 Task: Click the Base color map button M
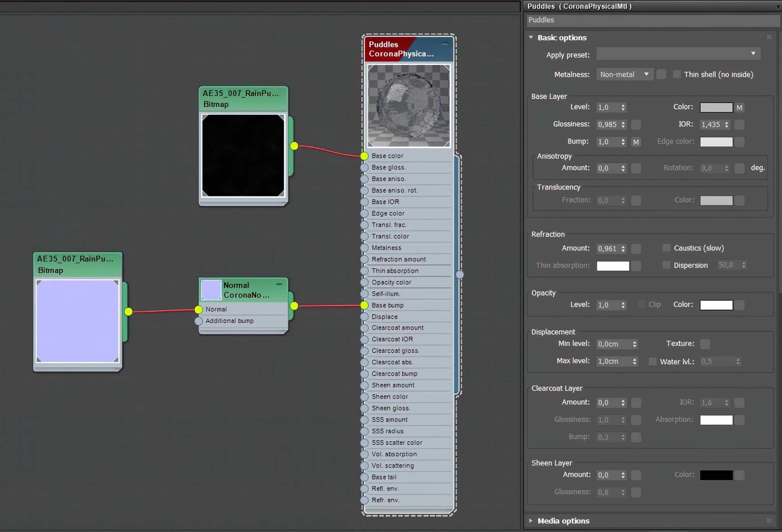[x=740, y=107]
